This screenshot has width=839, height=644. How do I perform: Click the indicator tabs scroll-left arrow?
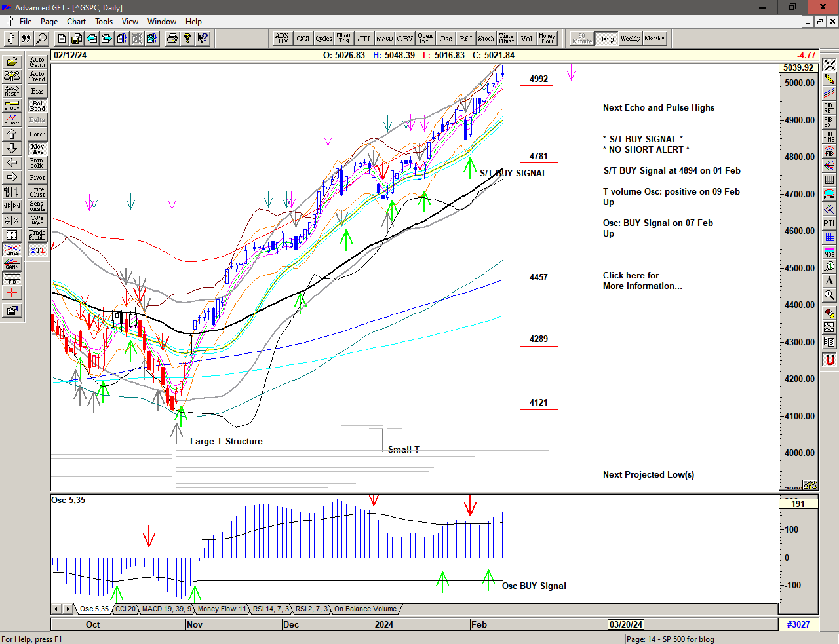(57, 609)
